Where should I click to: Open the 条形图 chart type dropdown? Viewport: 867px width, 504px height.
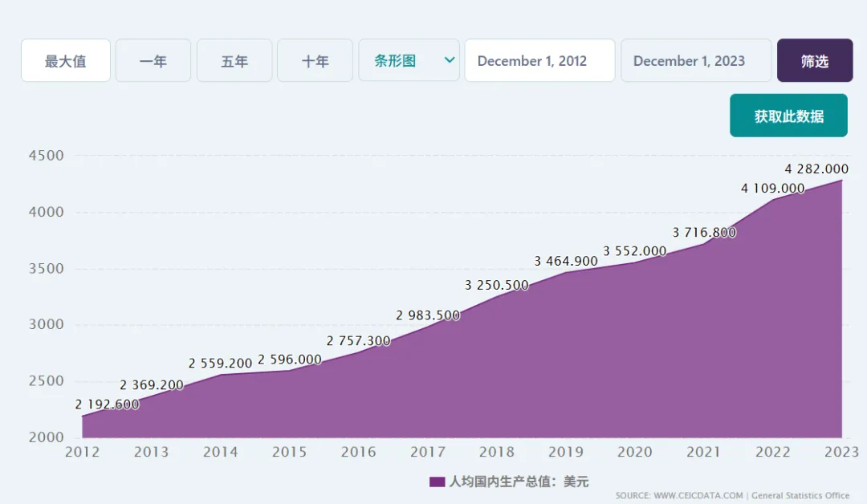pos(409,61)
